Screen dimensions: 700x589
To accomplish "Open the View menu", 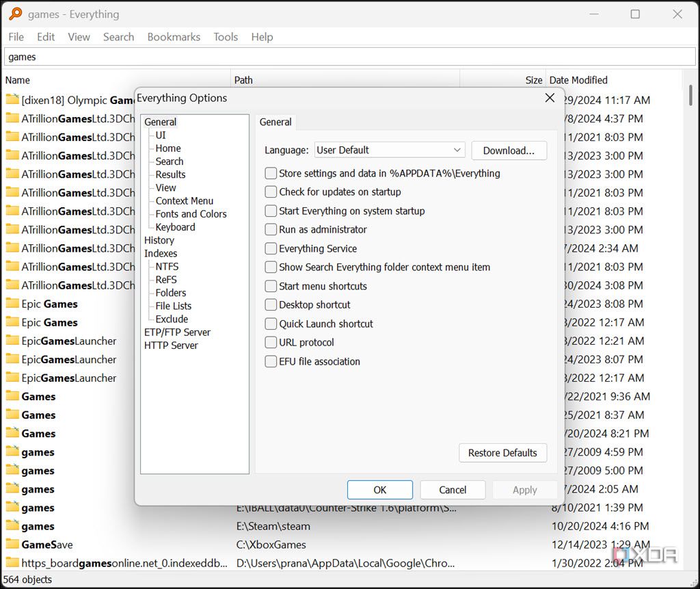I will click(79, 37).
